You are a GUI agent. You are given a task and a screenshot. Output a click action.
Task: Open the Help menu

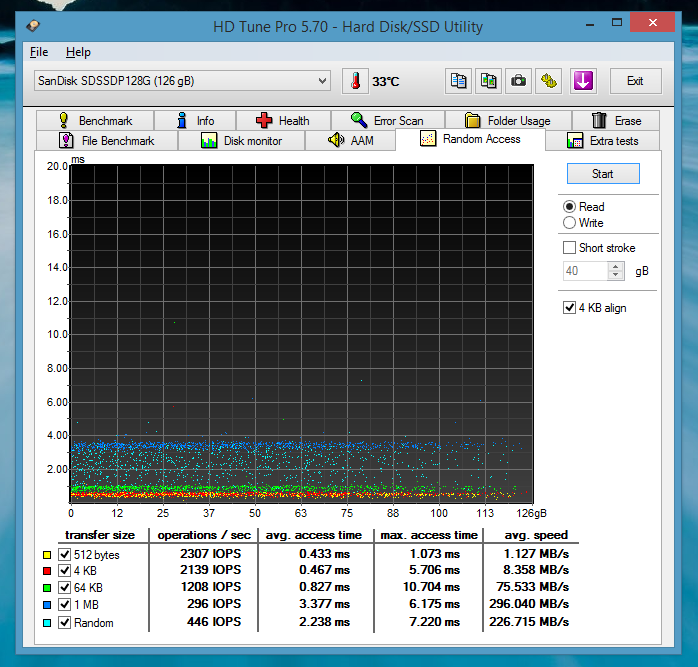click(78, 52)
